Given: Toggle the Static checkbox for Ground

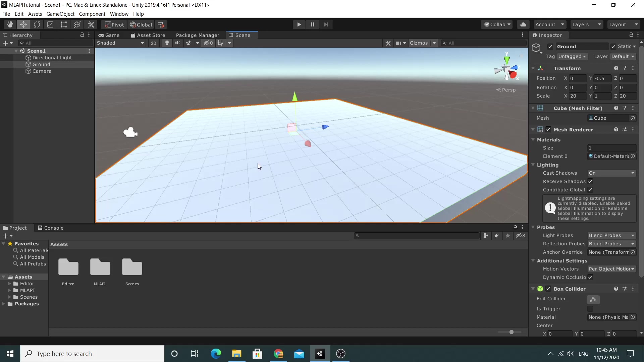Looking at the screenshot, I should click(613, 46).
